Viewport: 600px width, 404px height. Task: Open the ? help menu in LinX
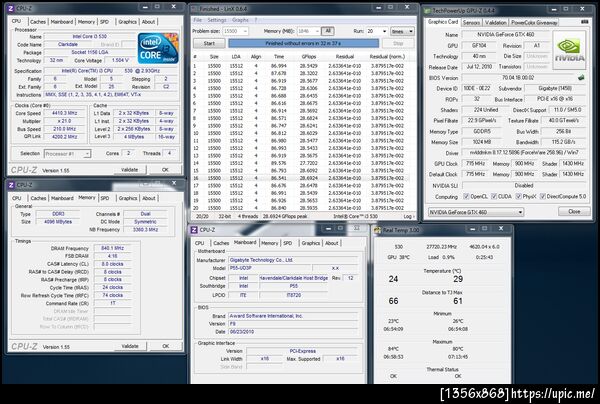pos(256,20)
